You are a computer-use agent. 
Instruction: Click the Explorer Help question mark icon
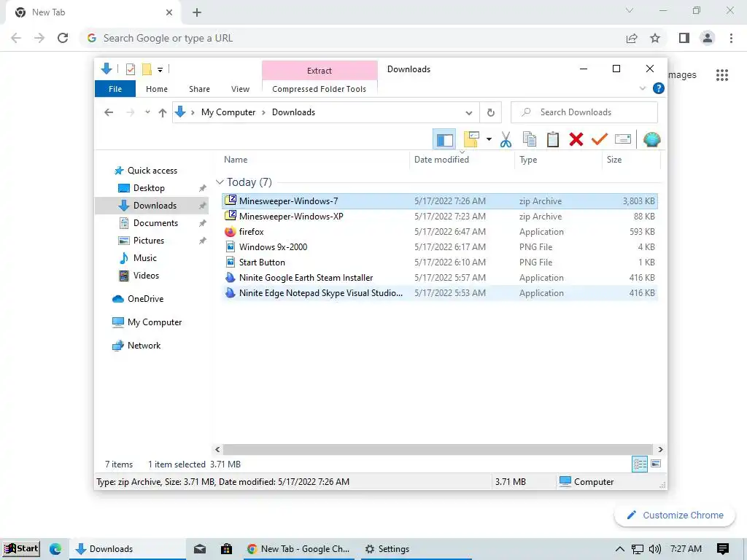pos(659,88)
